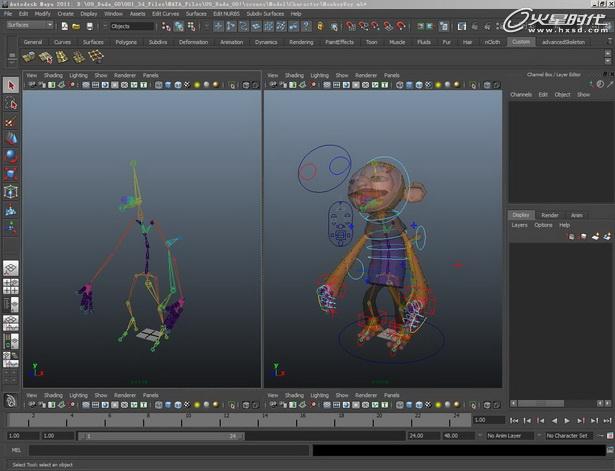This screenshot has height=471, width=615.
Task: Open the Surfaces menu set dropdown
Action: pos(30,25)
